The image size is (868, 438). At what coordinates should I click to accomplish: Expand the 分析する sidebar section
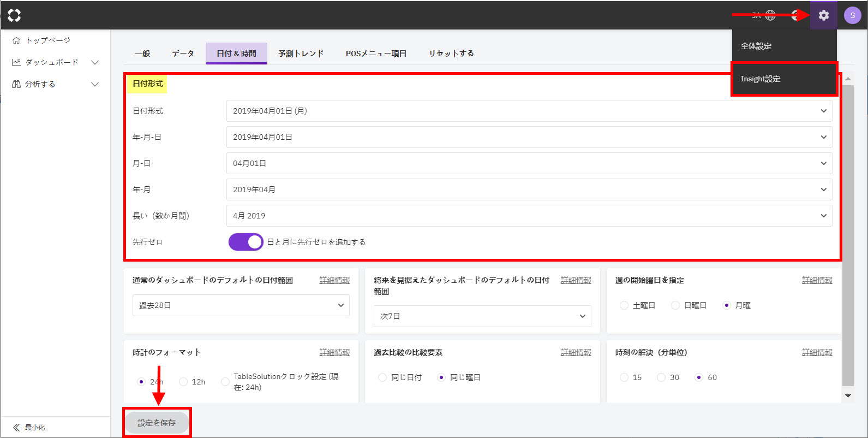pos(95,84)
